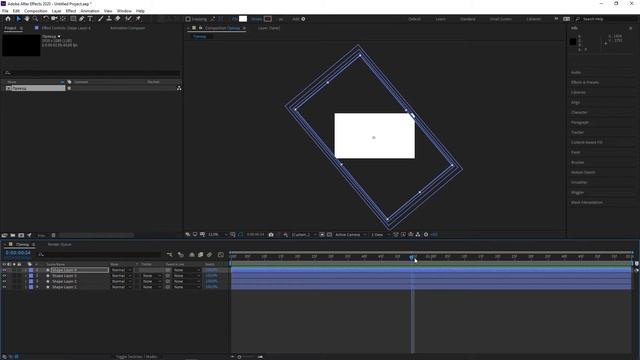Open the 1 View layout dropdown

(380, 235)
